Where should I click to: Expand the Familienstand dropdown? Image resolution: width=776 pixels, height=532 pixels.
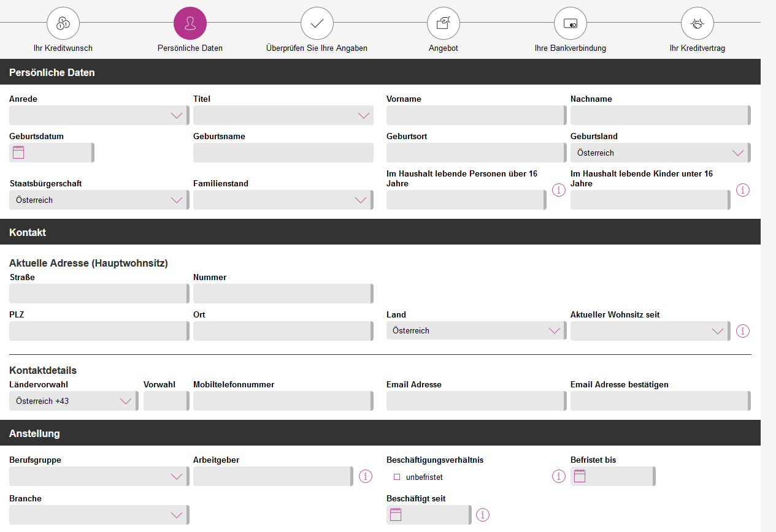click(282, 200)
